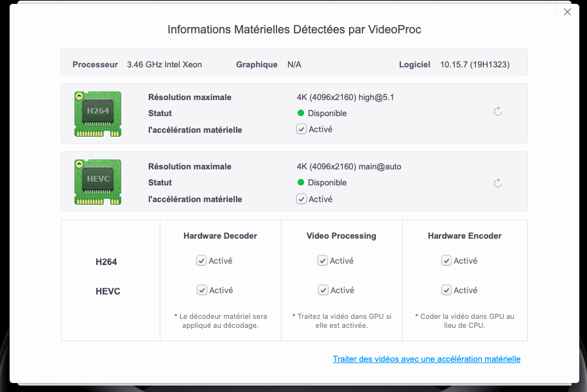Toggle HEVC Video Processing checkbox
The width and height of the screenshot is (587, 392).
coord(323,290)
